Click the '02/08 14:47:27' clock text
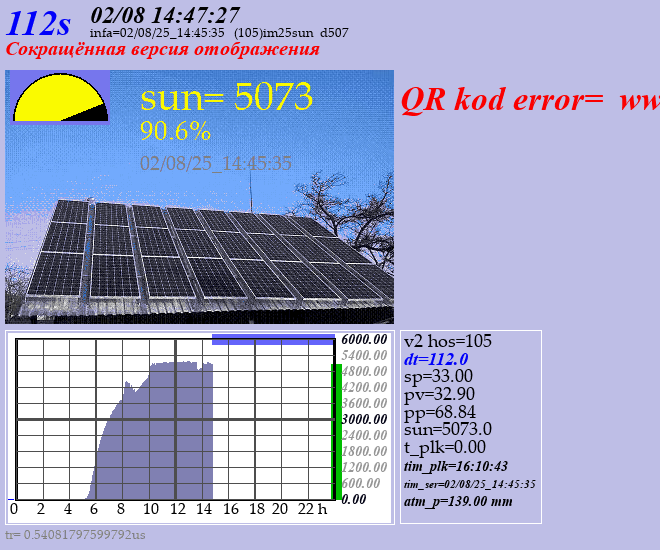Screen dimensions: 660x550 click(165, 16)
